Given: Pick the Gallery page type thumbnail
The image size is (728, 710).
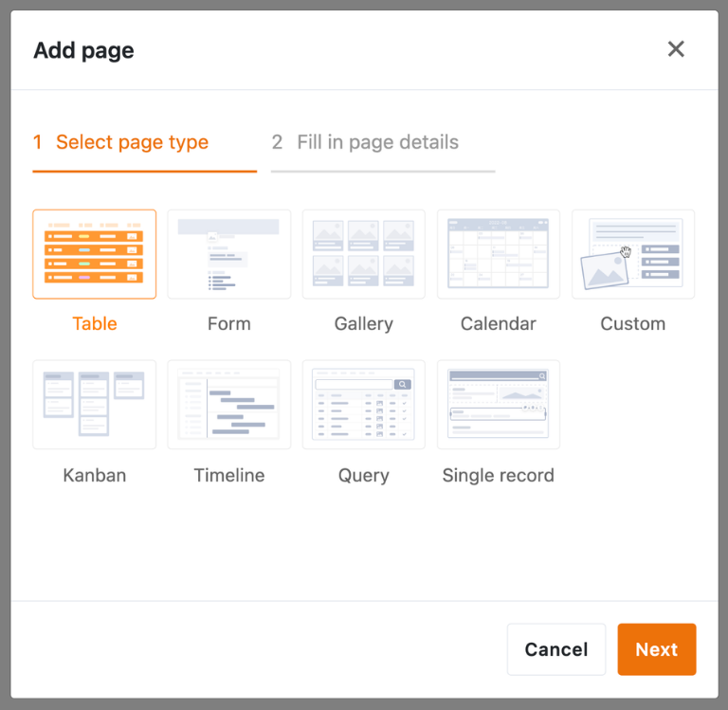Looking at the screenshot, I should [x=364, y=254].
